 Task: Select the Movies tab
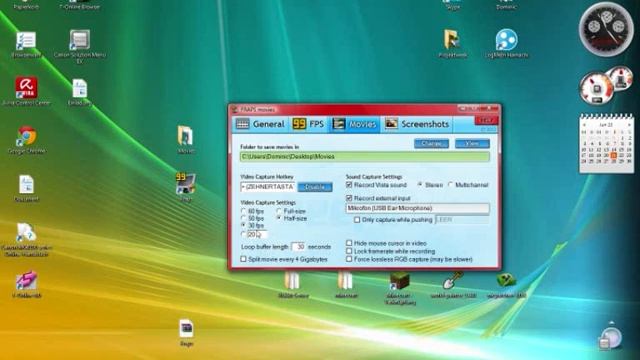click(354, 124)
